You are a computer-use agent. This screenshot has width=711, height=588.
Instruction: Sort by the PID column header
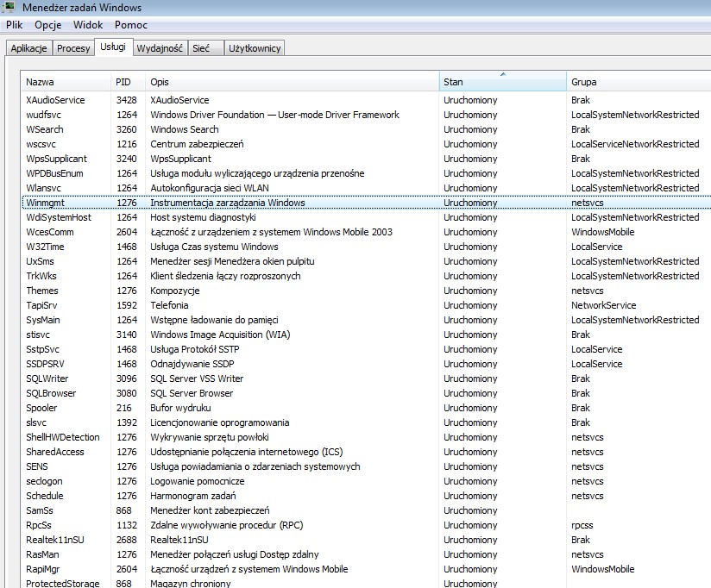coord(129,82)
